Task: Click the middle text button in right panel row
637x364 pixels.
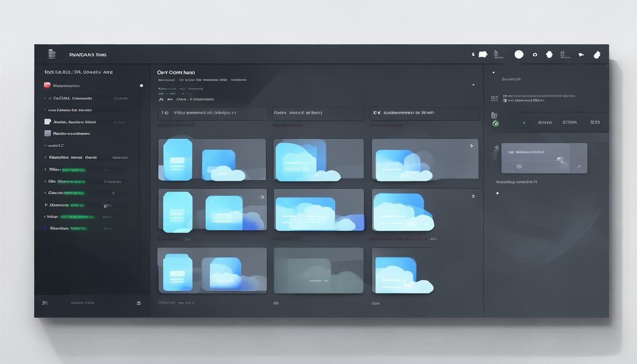Action: point(570,122)
